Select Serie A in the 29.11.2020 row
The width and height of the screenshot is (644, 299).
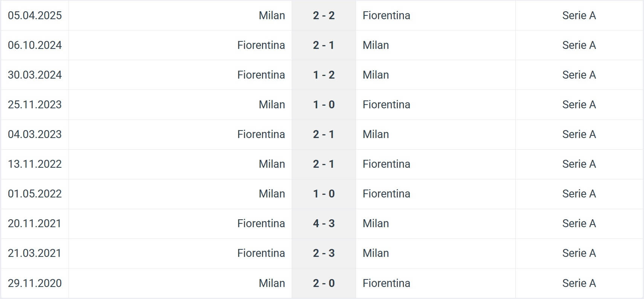579,283
